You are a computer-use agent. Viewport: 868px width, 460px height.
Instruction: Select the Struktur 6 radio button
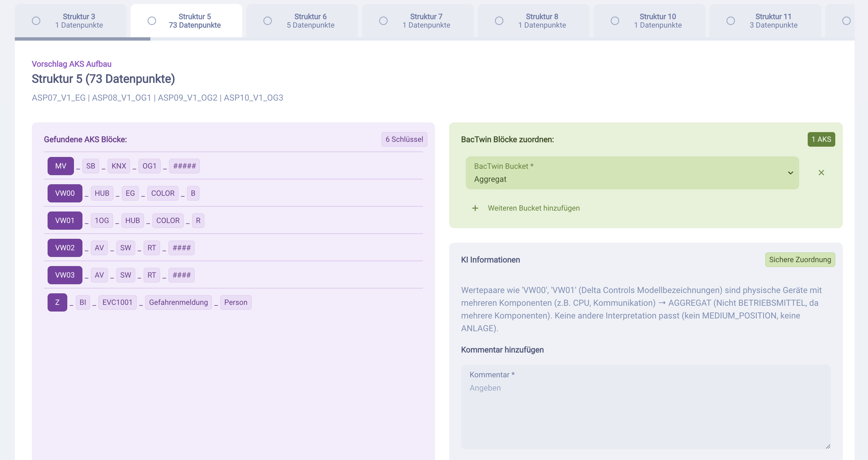pyautogui.click(x=268, y=21)
